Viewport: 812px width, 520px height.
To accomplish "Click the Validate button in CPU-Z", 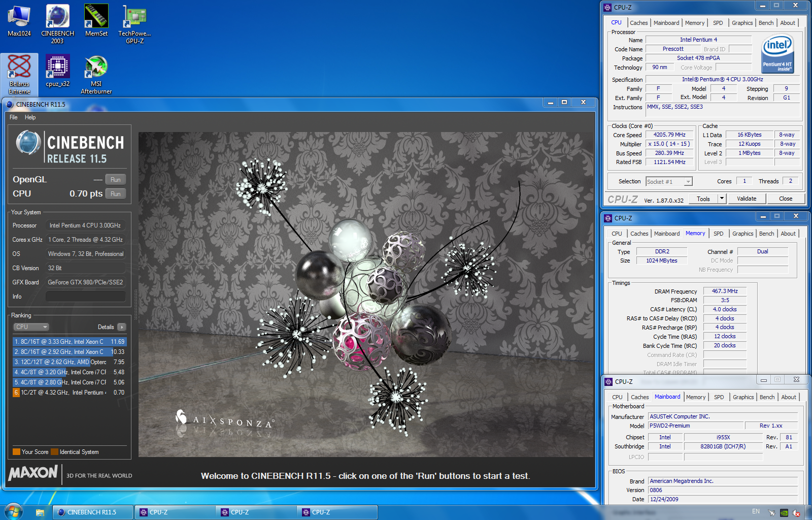I will 747,199.
